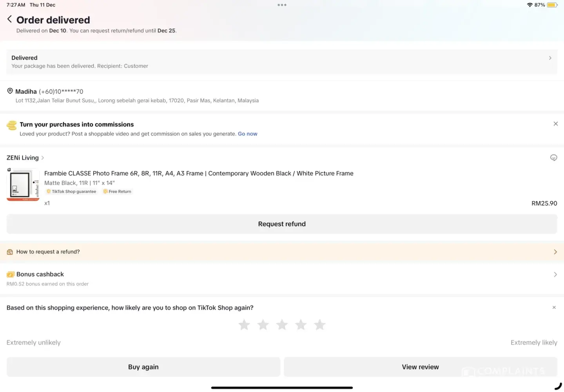The width and height of the screenshot is (564, 392).
Task: Tap the Order delivered heading
Action: 53,20
